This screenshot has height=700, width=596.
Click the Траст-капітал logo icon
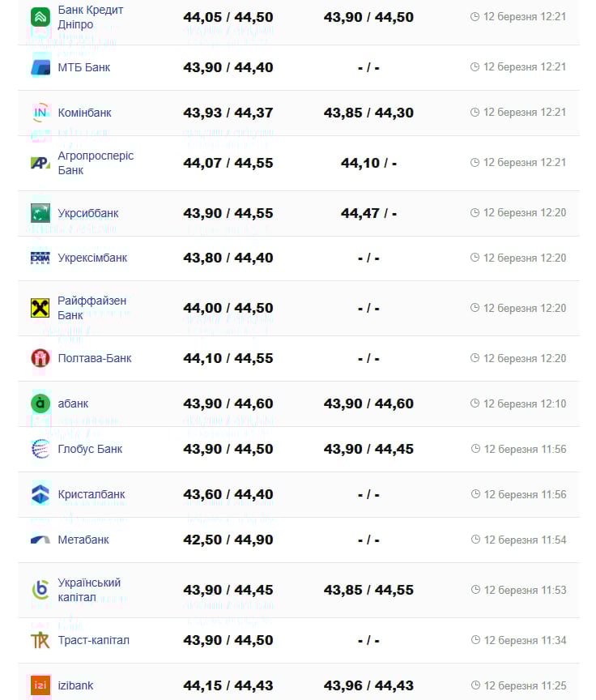pos(40,640)
